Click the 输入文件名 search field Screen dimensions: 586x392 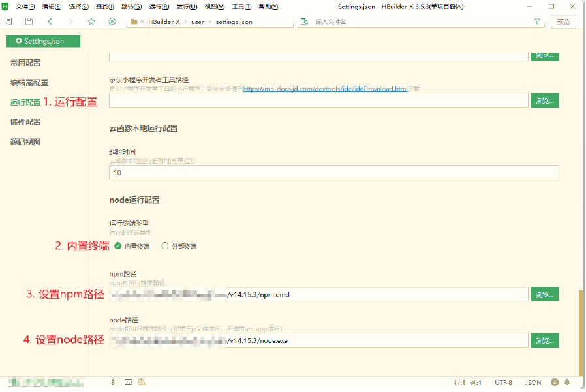[422, 22]
